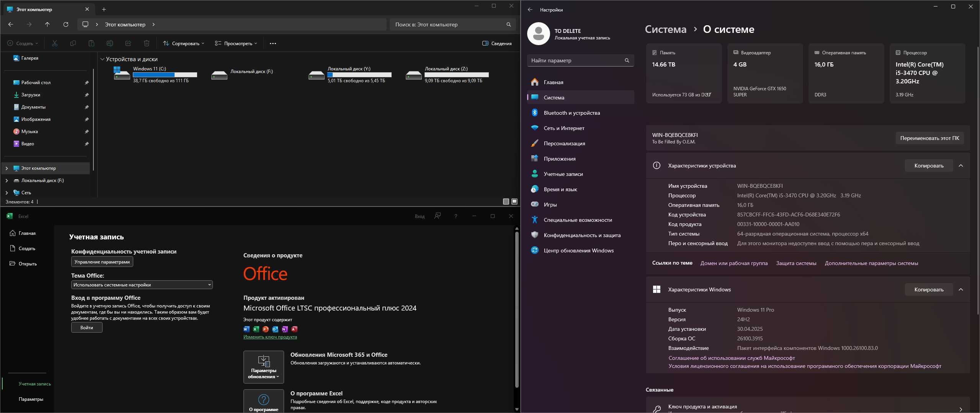This screenshot has width=980, height=413.
Task: Click the Paste icon in Explorer toolbar
Action: coord(91,43)
